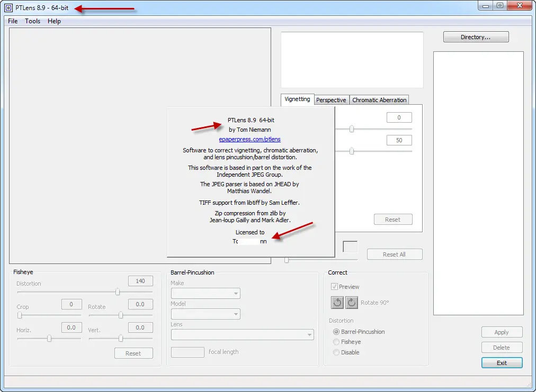This screenshot has height=392, width=536.
Task: Click the Vignetting tab field showing 0
Action: (x=399, y=117)
